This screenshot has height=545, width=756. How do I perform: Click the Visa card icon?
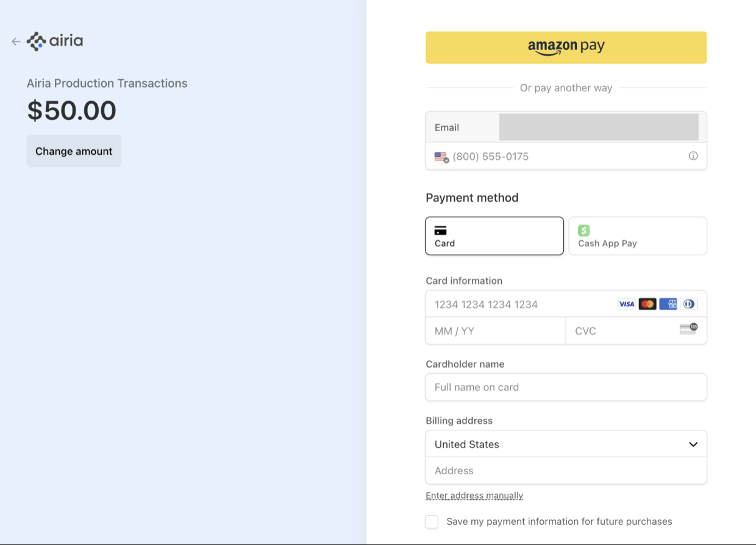pos(627,304)
